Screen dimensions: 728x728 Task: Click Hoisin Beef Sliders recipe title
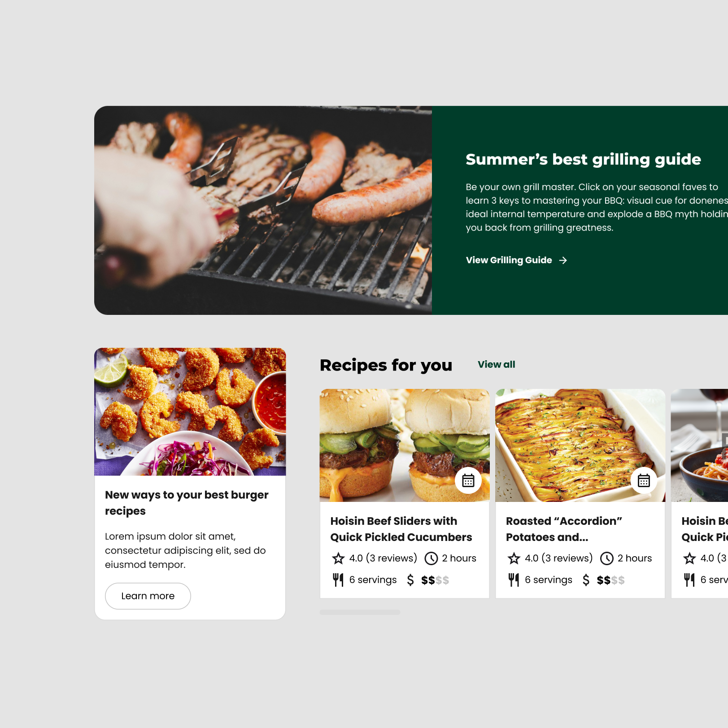click(x=401, y=529)
